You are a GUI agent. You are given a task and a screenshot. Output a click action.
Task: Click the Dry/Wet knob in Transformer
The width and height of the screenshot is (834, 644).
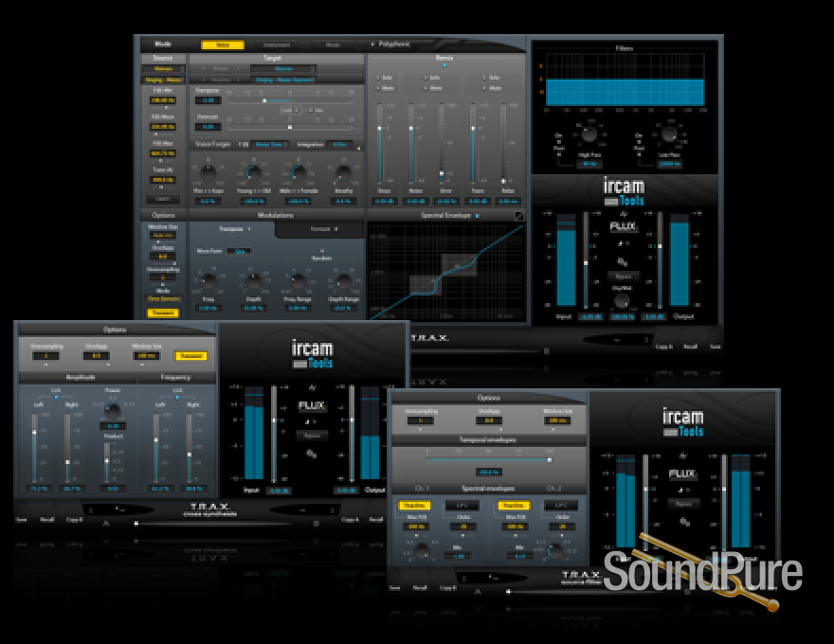point(622,301)
